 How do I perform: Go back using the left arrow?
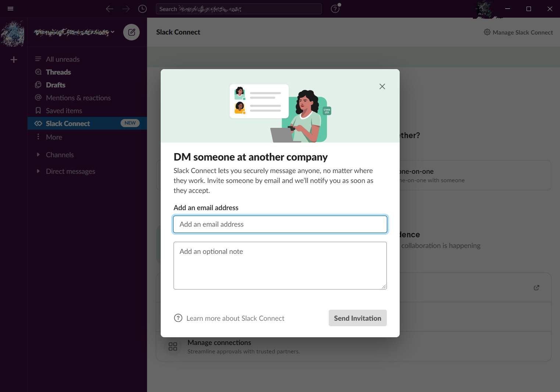(x=109, y=9)
